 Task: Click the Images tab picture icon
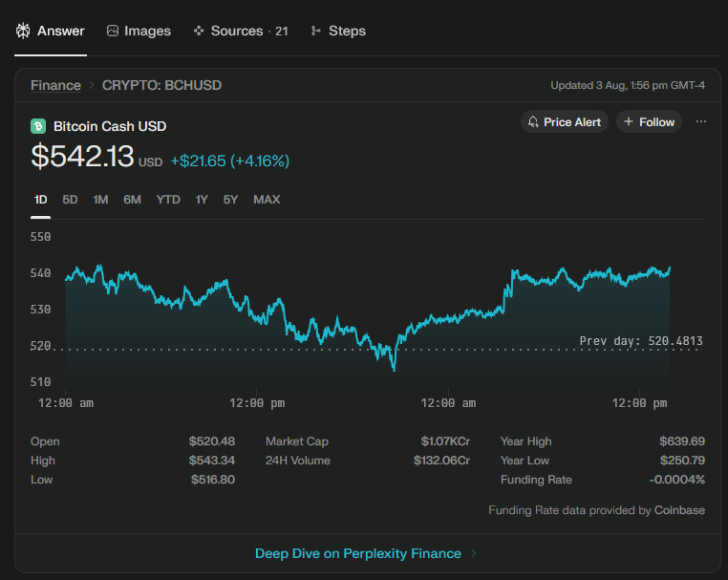click(113, 31)
